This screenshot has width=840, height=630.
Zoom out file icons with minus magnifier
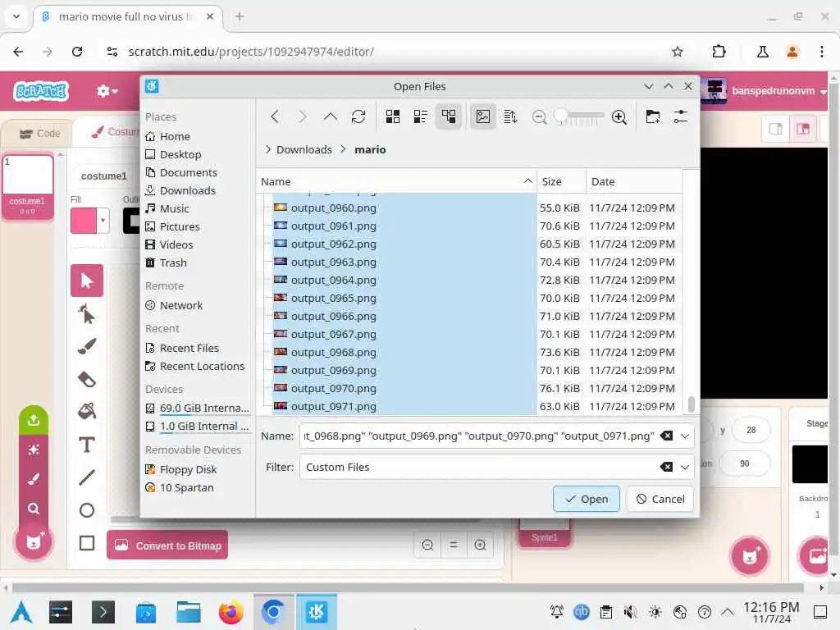pos(540,116)
